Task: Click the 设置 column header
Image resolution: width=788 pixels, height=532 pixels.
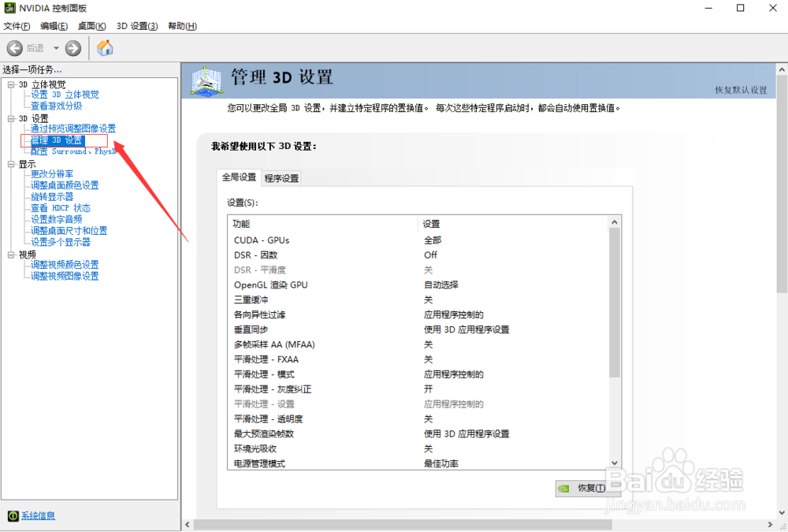Action: coord(513,224)
